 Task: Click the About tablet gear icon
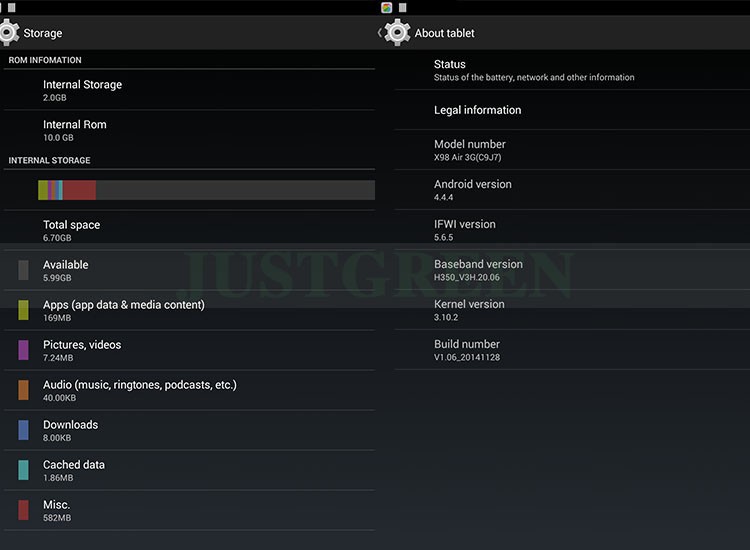click(397, 33)
